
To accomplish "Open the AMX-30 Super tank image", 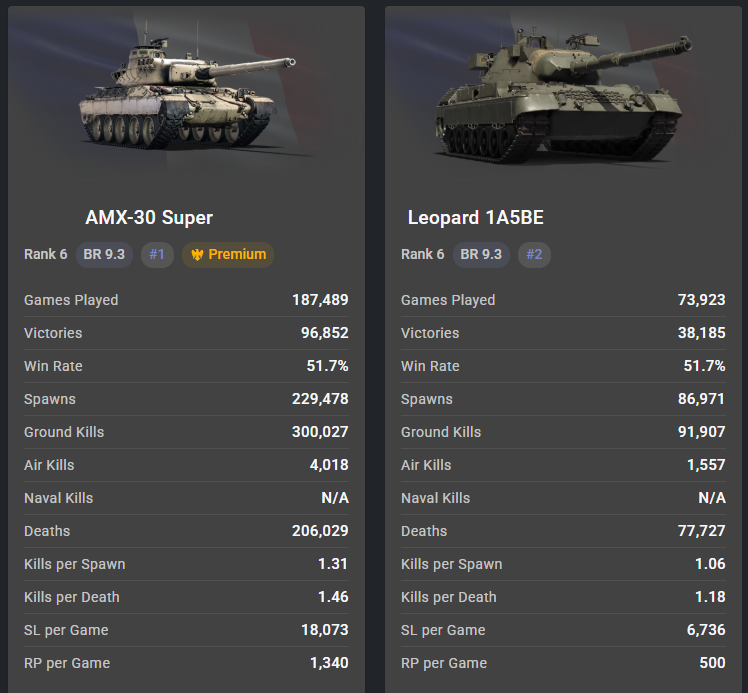I will [x=187, y=90].
